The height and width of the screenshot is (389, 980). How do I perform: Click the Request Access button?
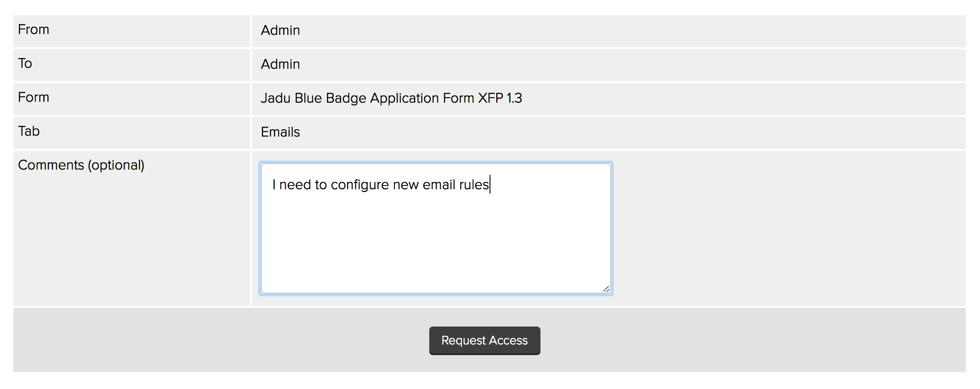484,340
